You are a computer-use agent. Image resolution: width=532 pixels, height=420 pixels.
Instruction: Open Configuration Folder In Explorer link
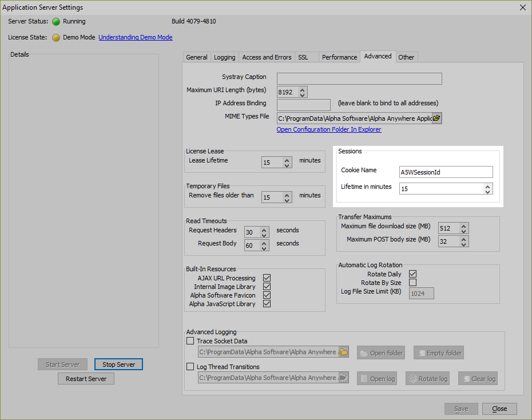point(329,129)
